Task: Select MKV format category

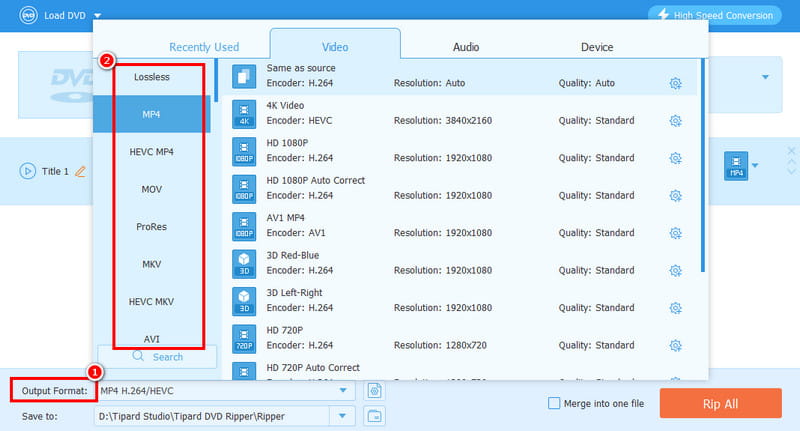Action: (152, 264)
